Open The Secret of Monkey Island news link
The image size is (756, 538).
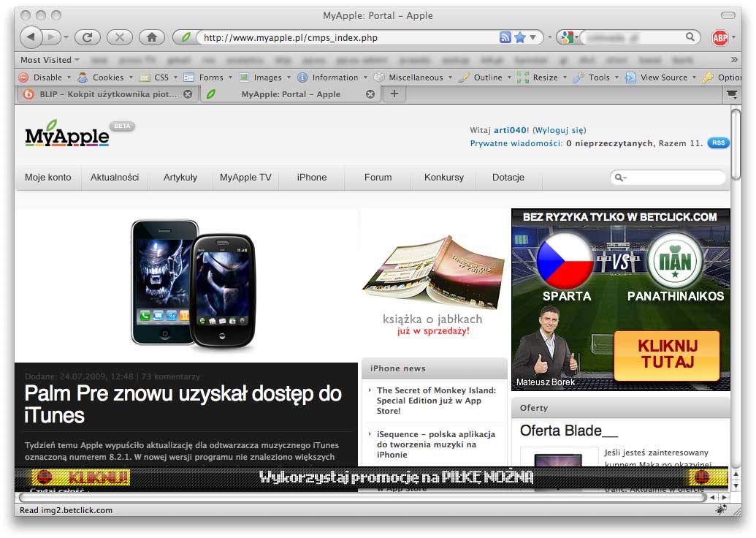tap(436, 401)
